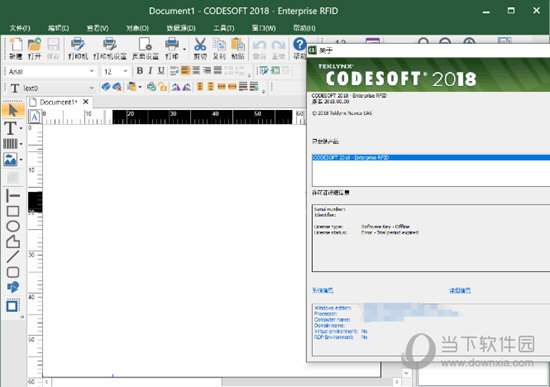Toggle justified text alignment
Screen dimensions: 550x387
coord(218,71)
